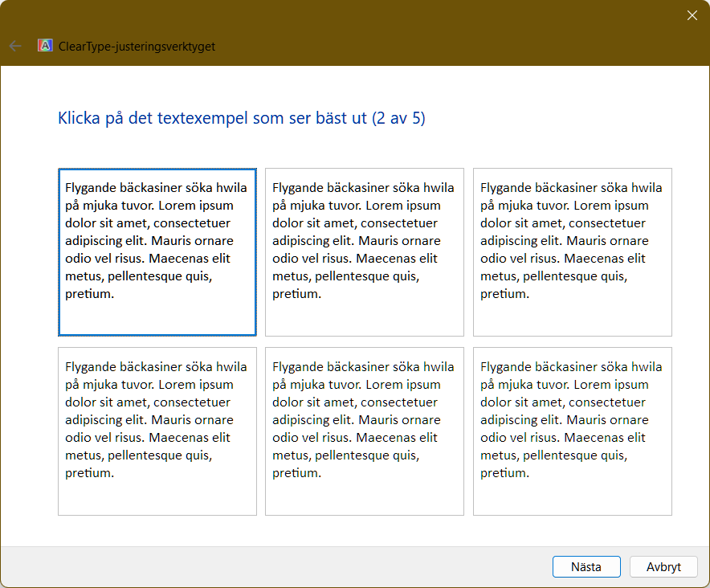
Task: Choose the sample below the highlighted one
Action: (157, 431)
